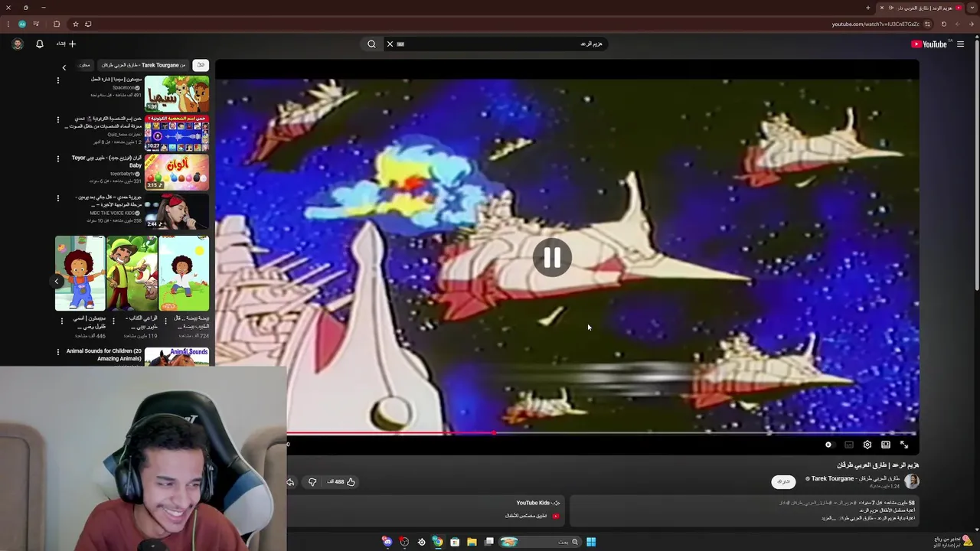
Task: Clear the search query with X
Action: (390, 44)
